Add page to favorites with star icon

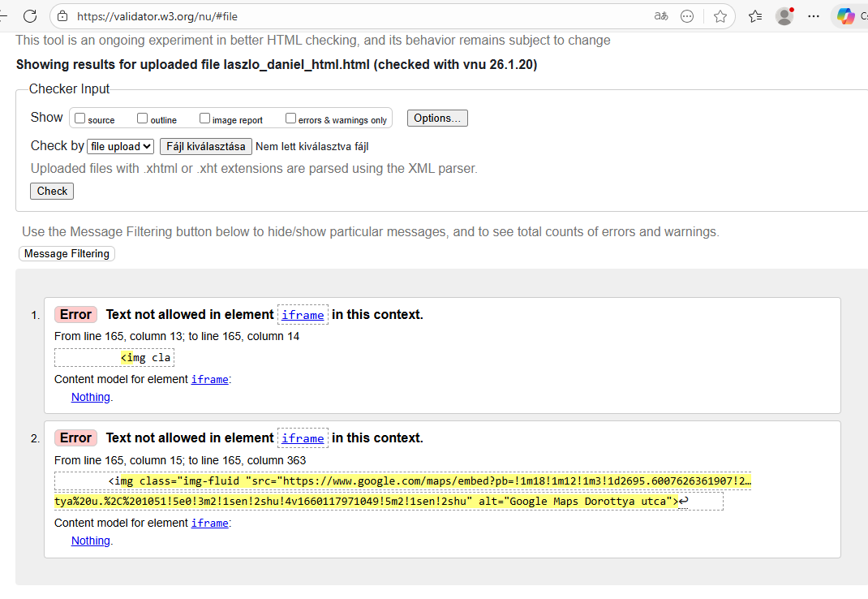720,16
